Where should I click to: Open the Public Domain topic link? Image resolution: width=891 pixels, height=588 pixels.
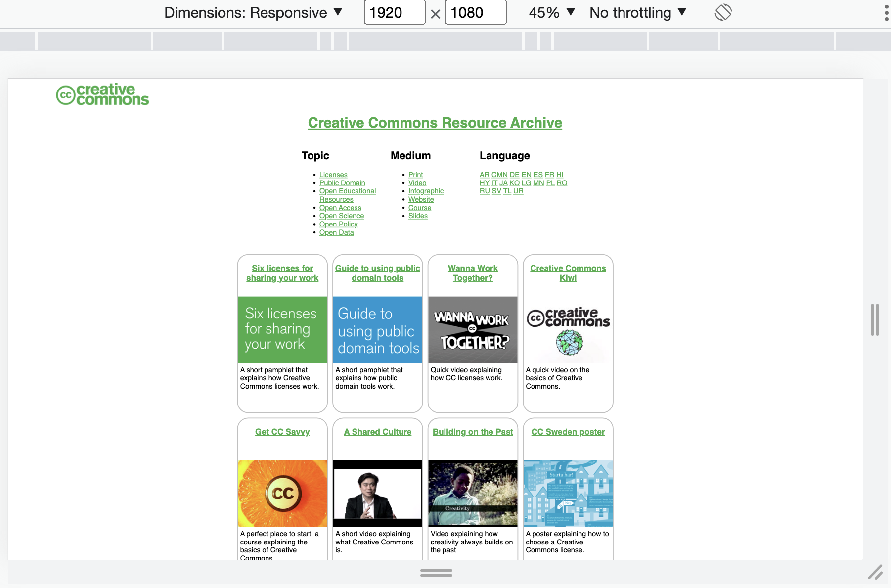tap(342, 183)
